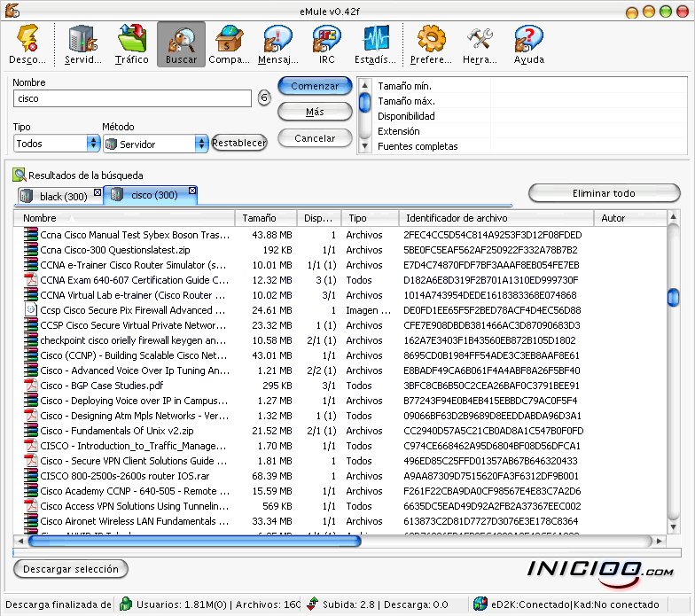Click the Desconectar lightning toolbar icon
The height and width of the screenshot is (616, 695).
pos(27,39)
